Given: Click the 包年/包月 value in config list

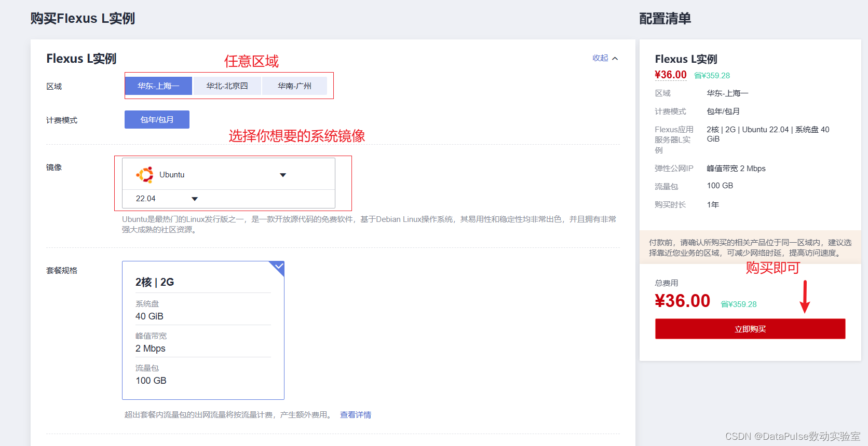Looking at the screenshot, I should (x=723, y=112).
